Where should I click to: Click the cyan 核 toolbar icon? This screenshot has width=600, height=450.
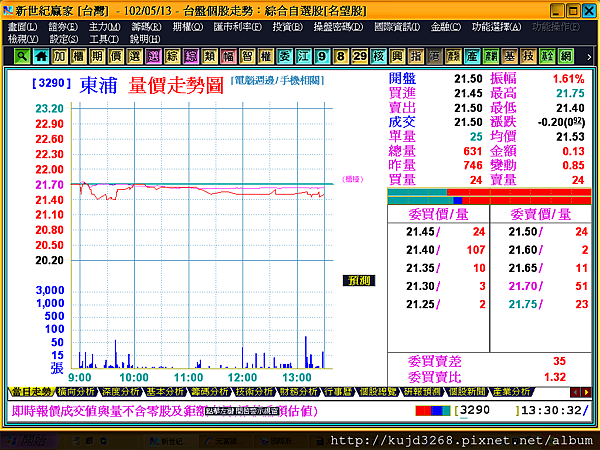[x=378, y=56]
